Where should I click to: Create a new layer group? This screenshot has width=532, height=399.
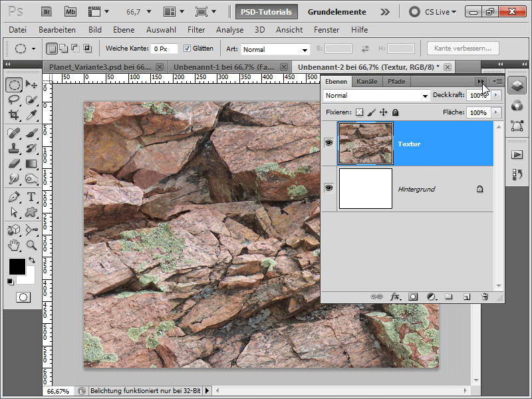449,297
